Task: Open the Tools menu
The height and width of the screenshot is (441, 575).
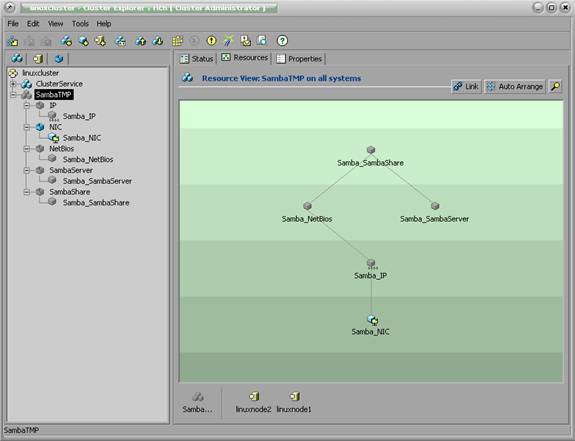Action: tap(80, 24)
